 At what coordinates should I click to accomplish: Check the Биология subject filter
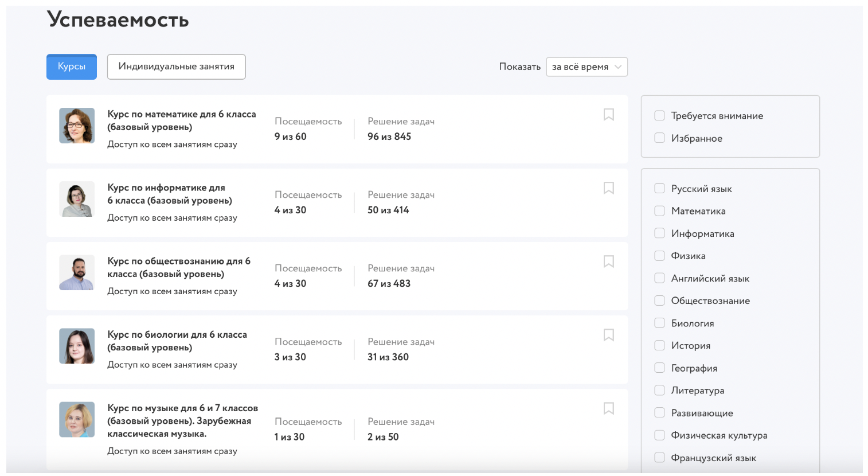(x=660, y=323)
